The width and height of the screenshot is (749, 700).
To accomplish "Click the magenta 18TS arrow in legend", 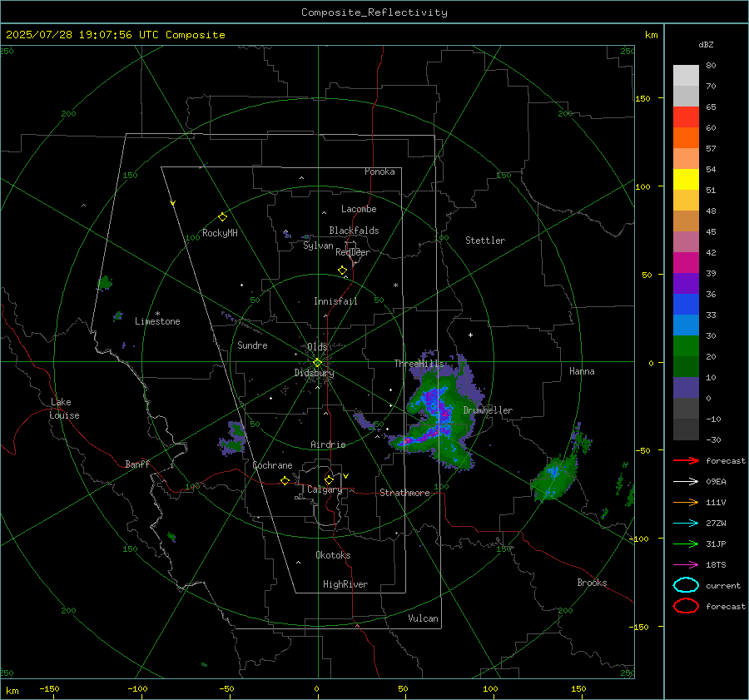I will (x=686, y=564).
